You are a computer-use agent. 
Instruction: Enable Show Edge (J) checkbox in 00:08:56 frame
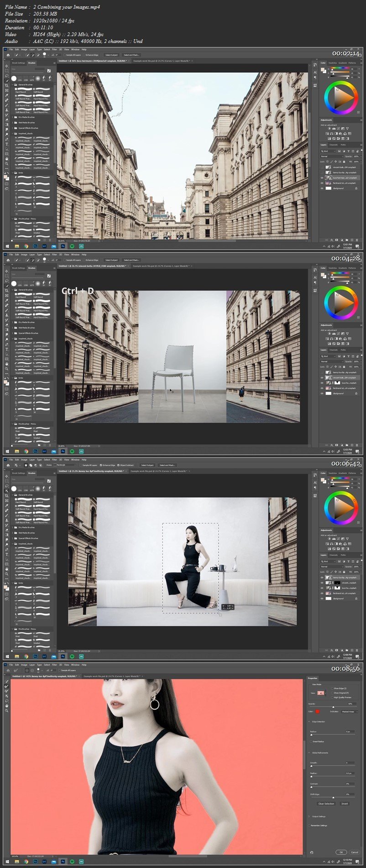pyautogui.click(x=332, y=688)
